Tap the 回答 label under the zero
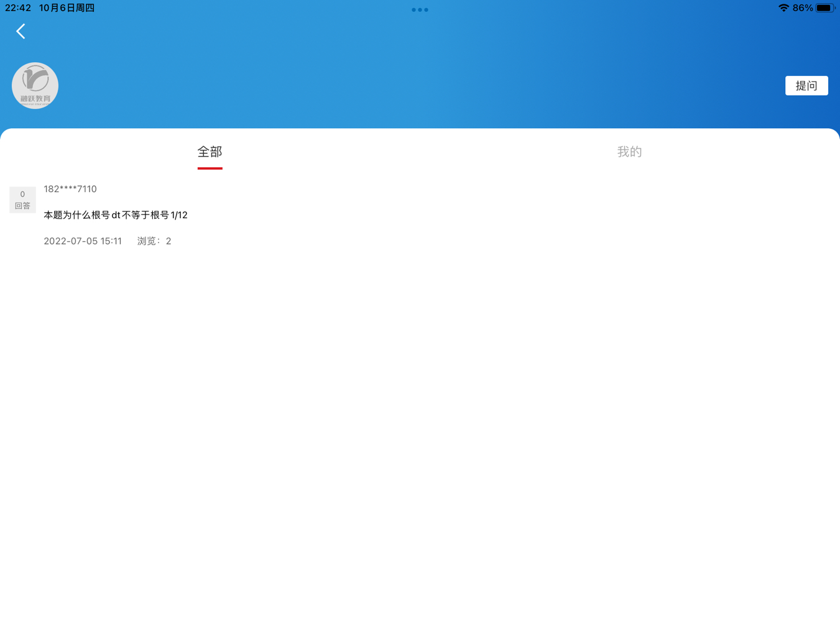Screen dimensions: 840x630 [x=22, y=206]
